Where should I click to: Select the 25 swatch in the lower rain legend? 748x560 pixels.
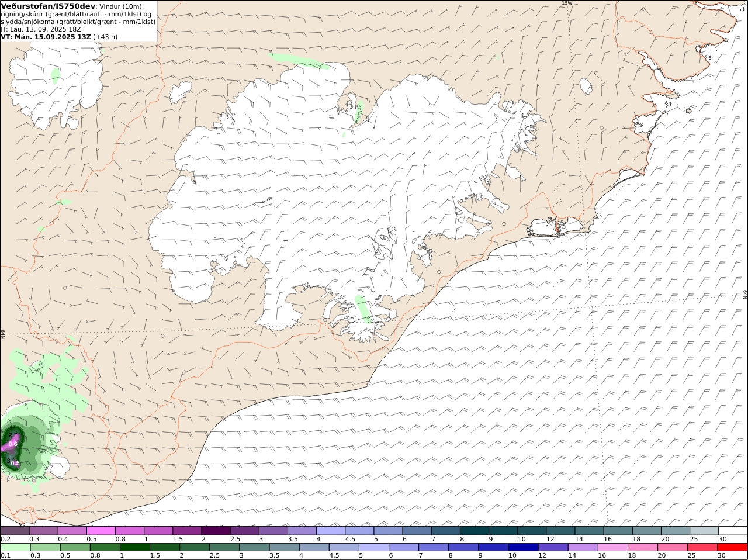click(702, 548)
